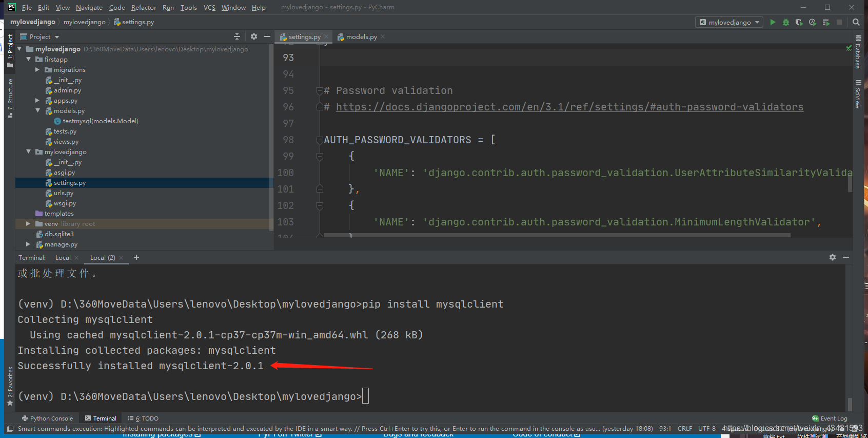
Task: Open the Structure side tool window
Action: pyautogui.click(x=10, y=98)
